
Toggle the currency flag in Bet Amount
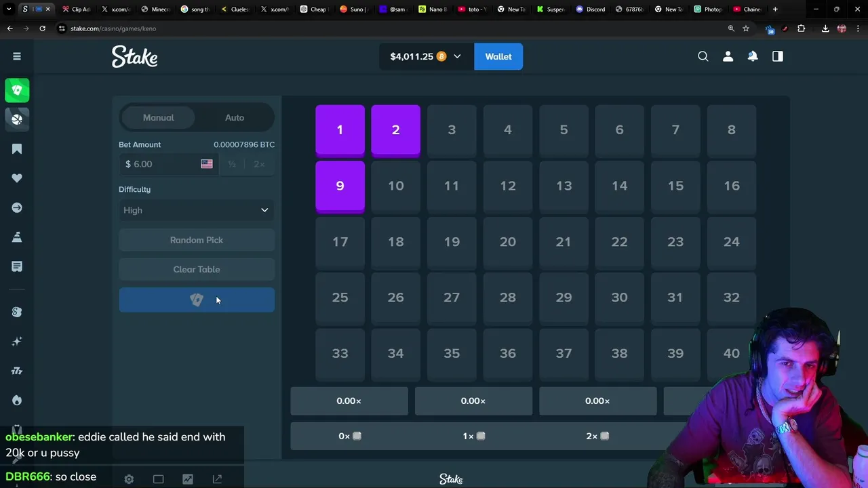[x=207, y=164]
